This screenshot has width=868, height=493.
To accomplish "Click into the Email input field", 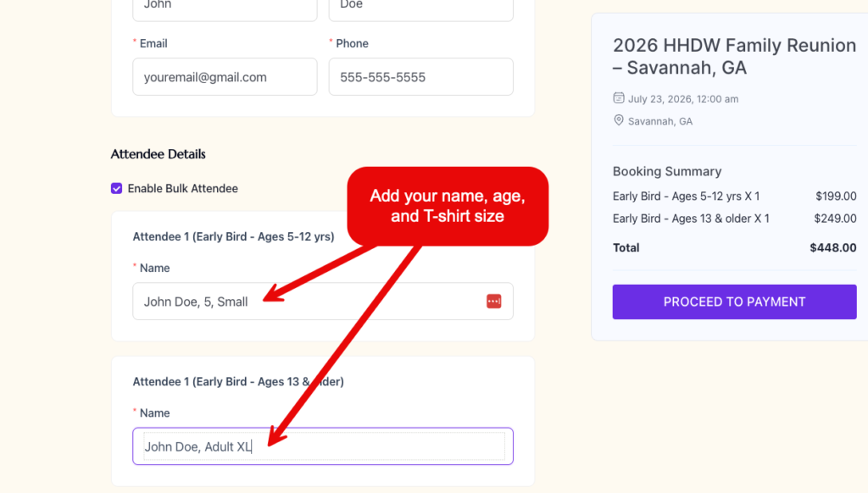I will click(x=225, y=77).
